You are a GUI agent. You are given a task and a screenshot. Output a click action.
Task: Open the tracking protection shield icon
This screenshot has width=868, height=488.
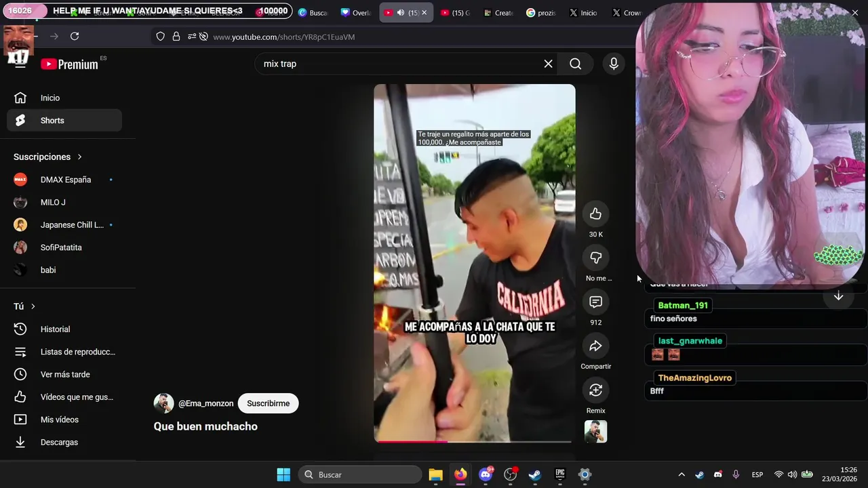tap(161, 37)
